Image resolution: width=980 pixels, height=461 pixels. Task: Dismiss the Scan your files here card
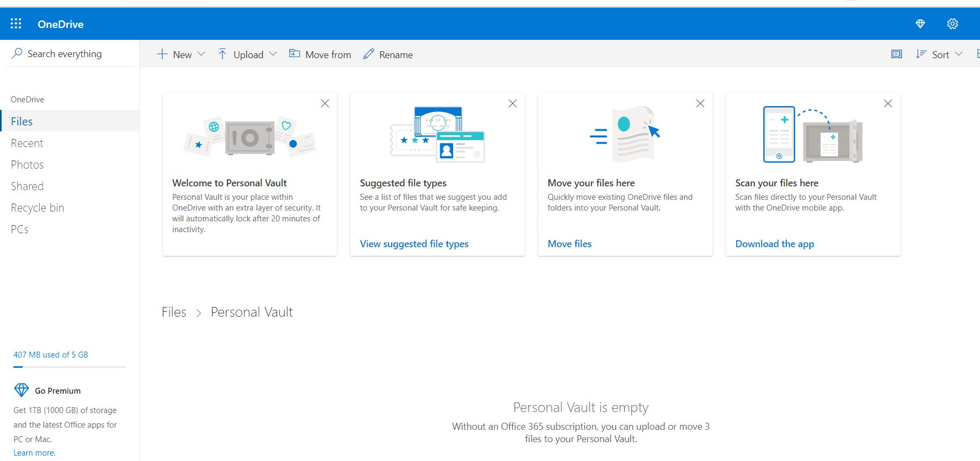click(888, 103)
